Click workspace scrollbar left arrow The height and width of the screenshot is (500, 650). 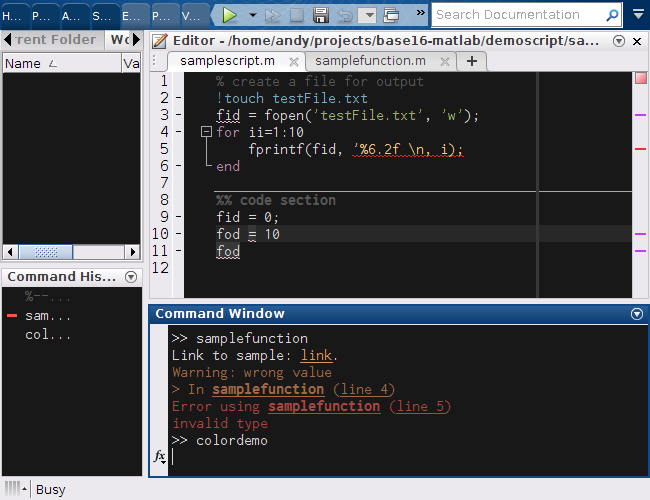pyautogui.click(x=10, y=252)
